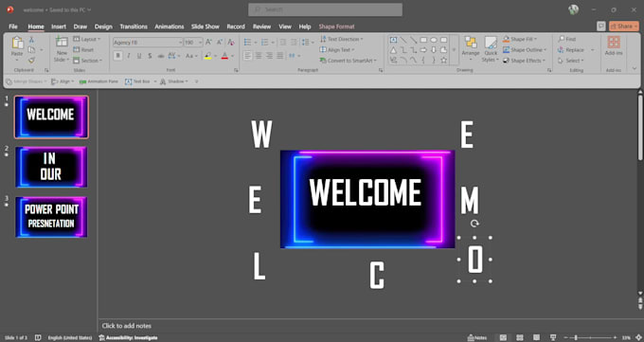This screenshot has height=342, width=644.
Task: Toggle Bold formatting
Action: (x=117, y=56)
